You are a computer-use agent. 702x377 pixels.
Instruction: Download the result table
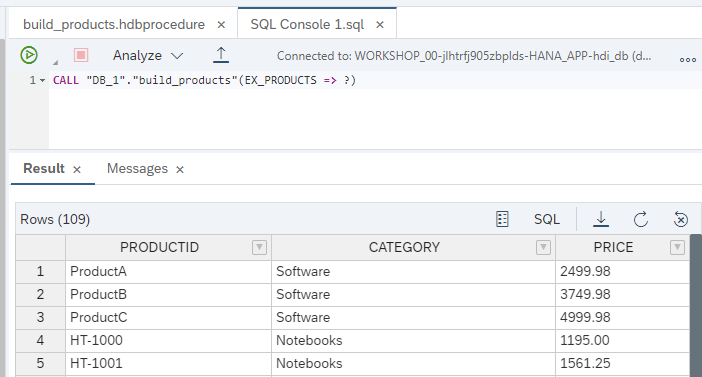[601, 219]
